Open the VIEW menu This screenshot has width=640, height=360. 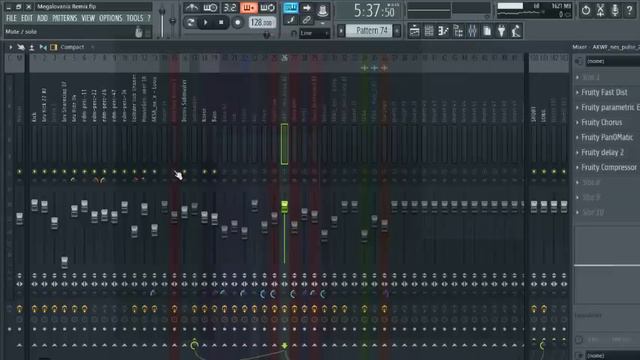click(x=88, y=18)
